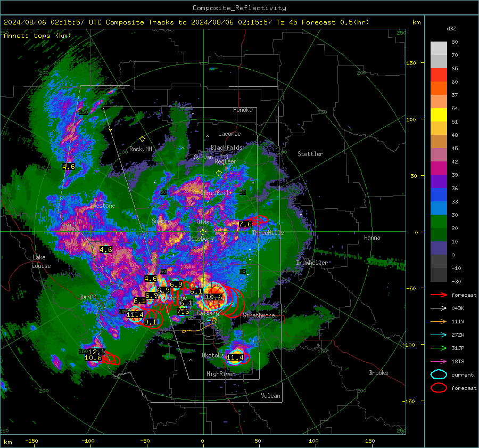The image size is (479, 448).
Task: Click the Composite_Reflectivity title
Action: pyautogui.click(x=239, y=8)
